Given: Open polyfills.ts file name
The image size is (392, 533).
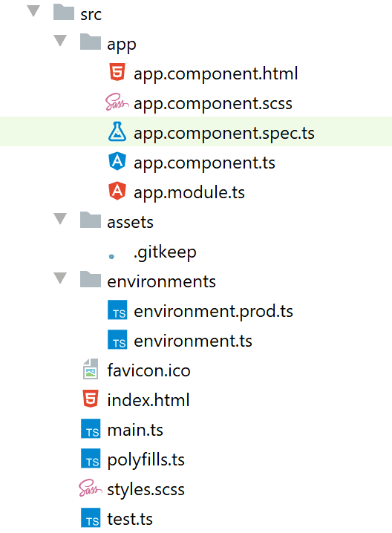Looking at the screenshot, I should pos(146,460).
